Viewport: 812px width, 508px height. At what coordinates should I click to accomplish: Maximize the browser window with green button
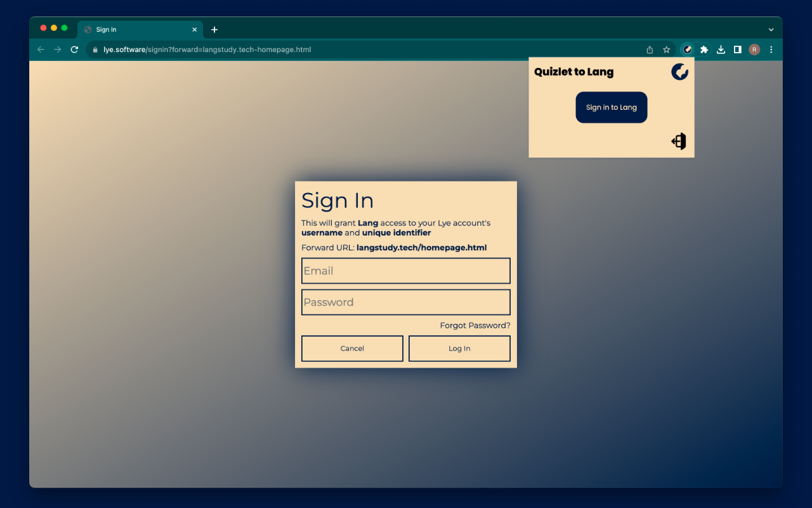(x=64, y=28)
